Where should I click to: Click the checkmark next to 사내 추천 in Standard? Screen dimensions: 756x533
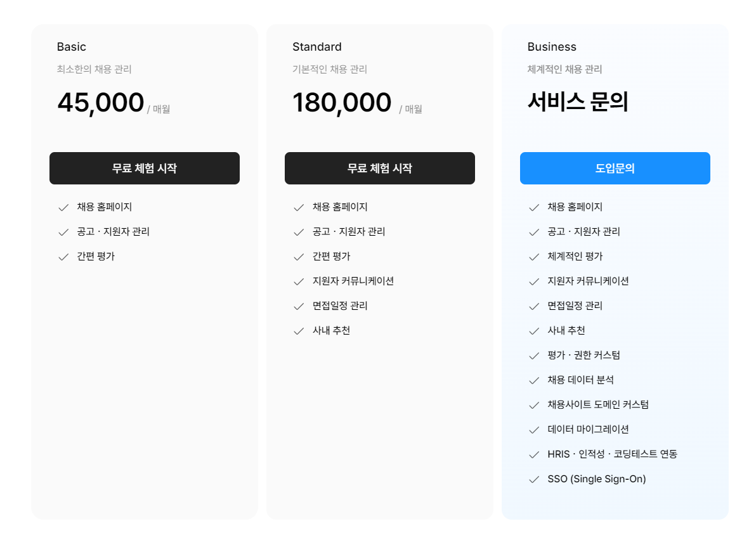298,330
